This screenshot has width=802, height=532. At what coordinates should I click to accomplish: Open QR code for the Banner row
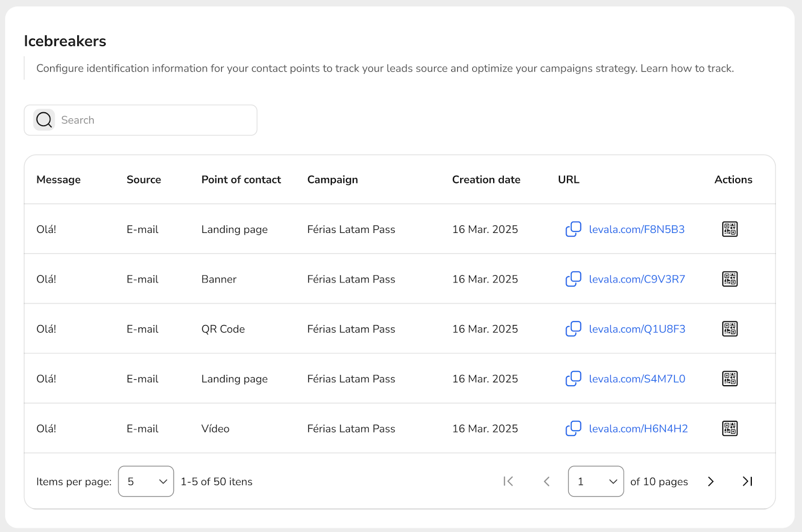(x=729, y=279)
